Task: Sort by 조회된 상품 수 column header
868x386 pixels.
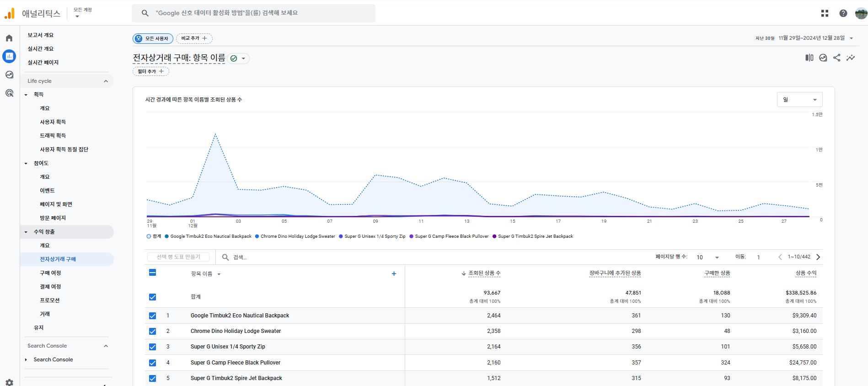Action: (x=484, y=273)
